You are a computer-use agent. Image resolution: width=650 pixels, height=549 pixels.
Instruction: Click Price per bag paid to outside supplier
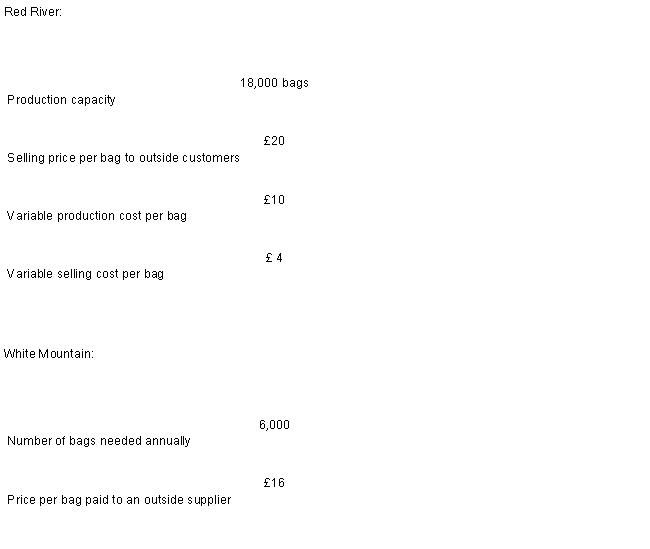pyautogui.click(x=119, y=500)
